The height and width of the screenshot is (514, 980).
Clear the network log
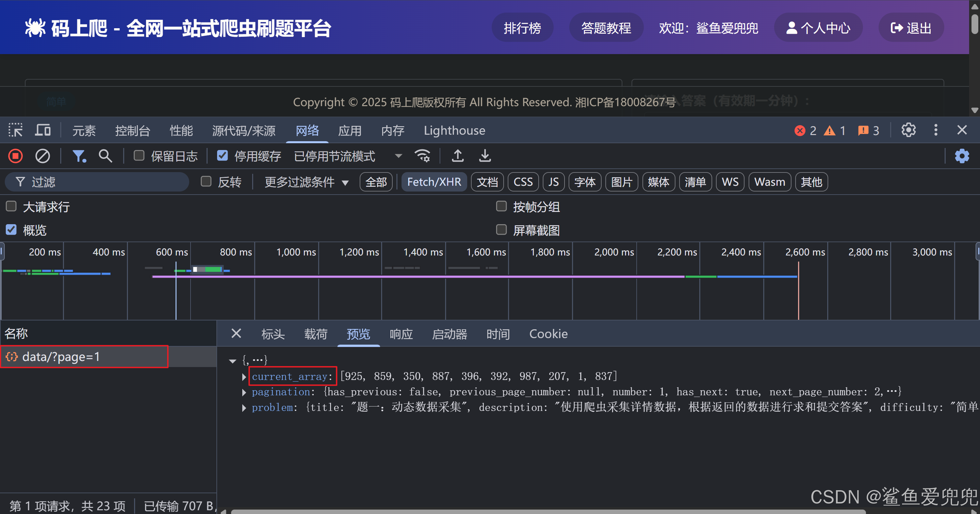tap(42, 156)
